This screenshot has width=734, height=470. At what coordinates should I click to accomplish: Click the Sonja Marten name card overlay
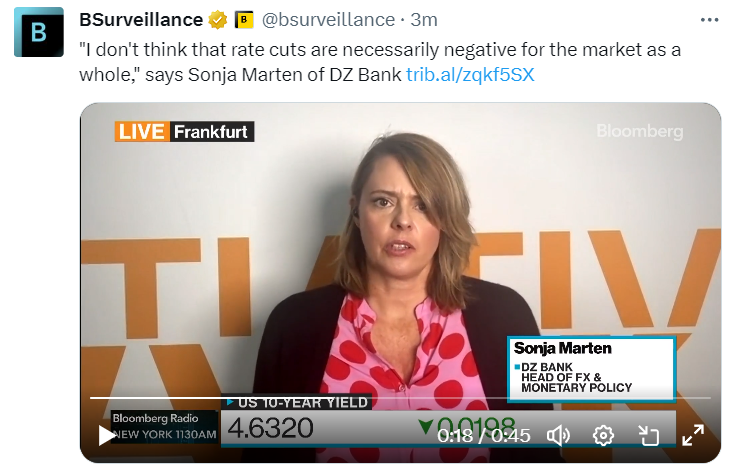(x=591, y=369)
